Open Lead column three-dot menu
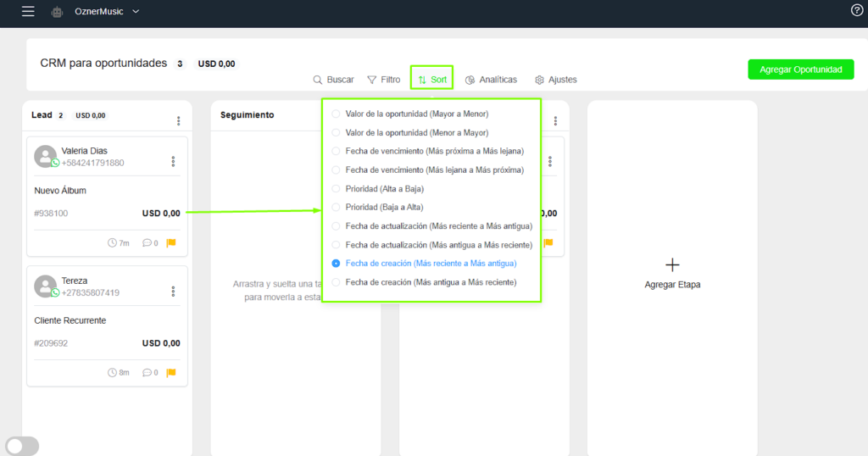 [178, 120]
